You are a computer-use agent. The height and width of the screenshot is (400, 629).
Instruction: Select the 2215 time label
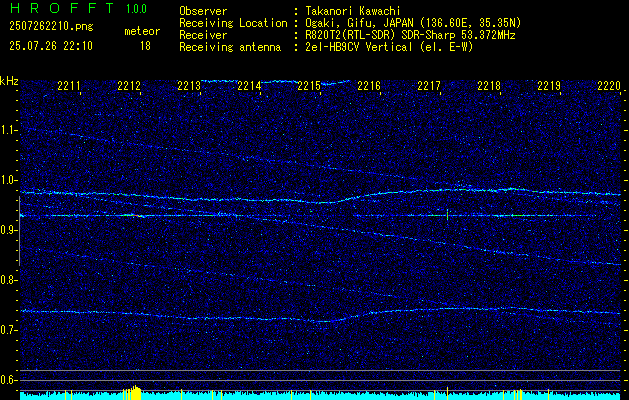click(309, 86)
